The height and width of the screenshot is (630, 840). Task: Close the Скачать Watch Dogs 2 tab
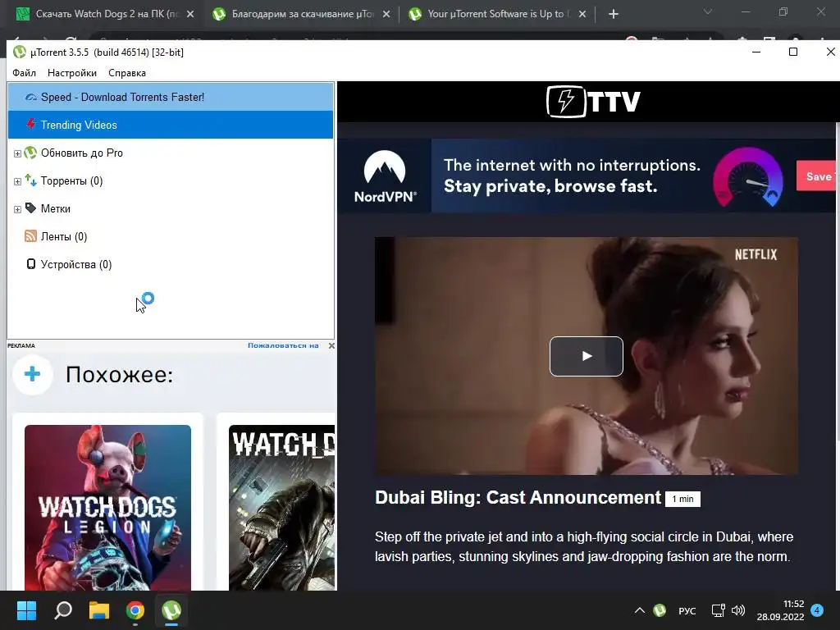pos(190,15)
